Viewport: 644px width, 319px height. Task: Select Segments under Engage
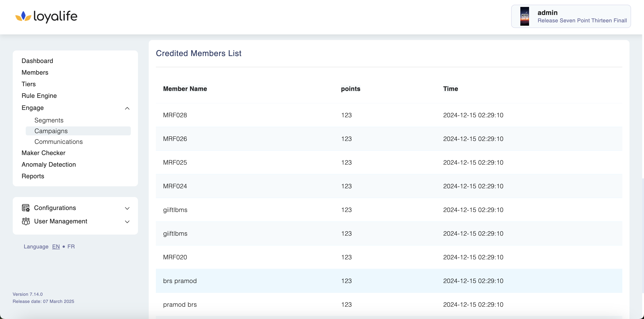point(49,120)
